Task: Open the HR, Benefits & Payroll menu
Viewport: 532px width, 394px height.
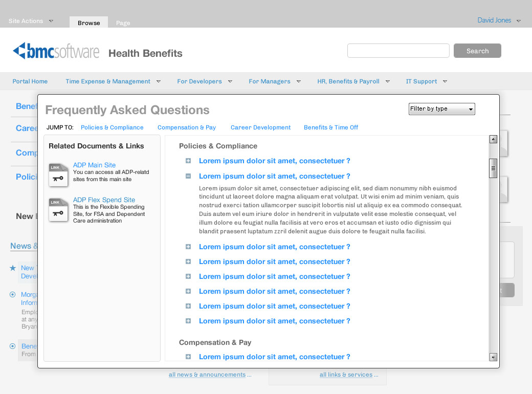Action: pyautogui.click(x=353, y=81)
